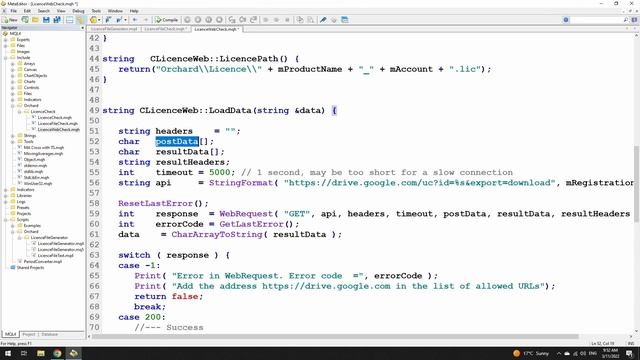The width and height of the screenshot is (640, 360).
Task: Click the navigate back arrow icon
Action: [x=135, y=20]
